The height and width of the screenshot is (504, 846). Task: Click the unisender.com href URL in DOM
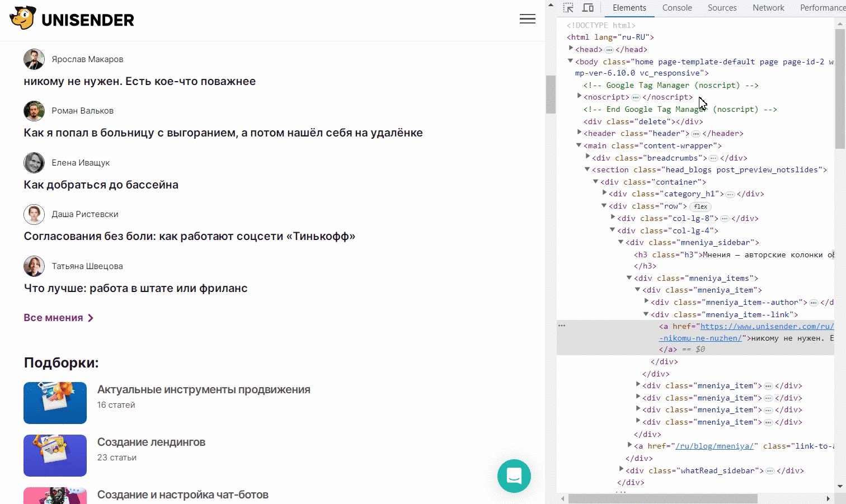pos(767,327)
